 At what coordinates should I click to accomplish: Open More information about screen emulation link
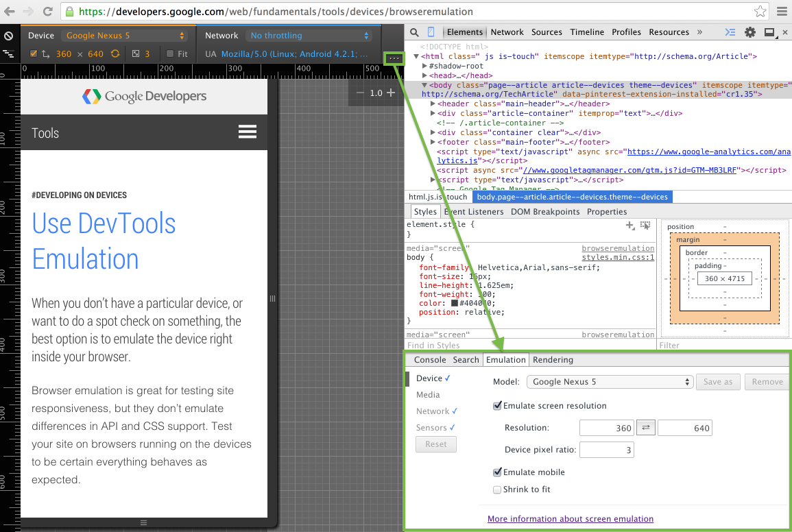click(571, 519)
